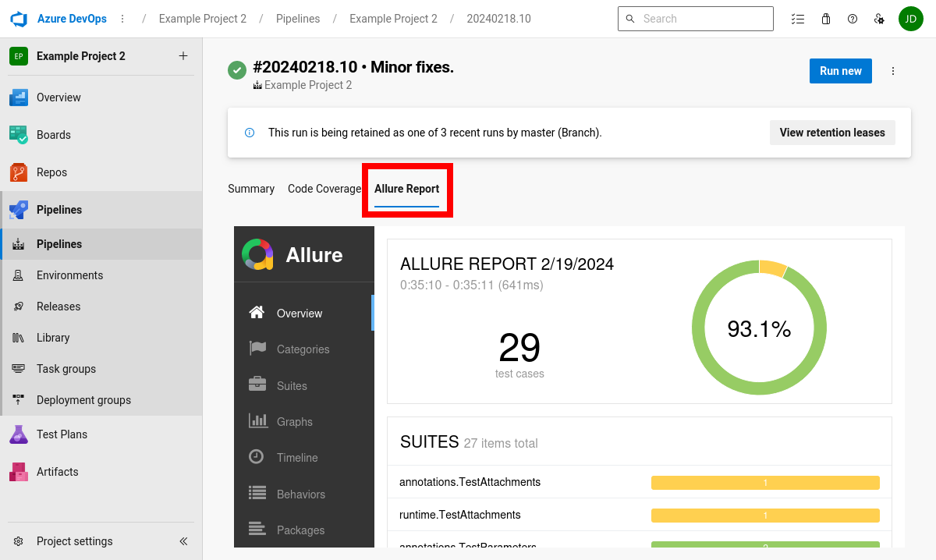
Task: Open the more actions menu beside Run new
Action: (892, 71)
